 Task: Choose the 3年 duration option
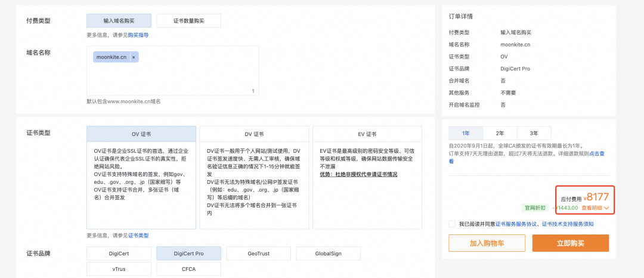tap(534, 134)
